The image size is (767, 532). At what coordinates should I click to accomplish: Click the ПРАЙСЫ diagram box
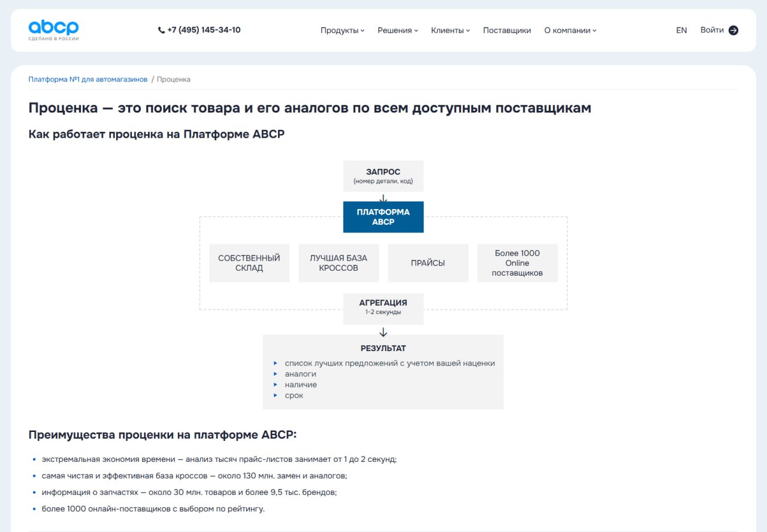[x=428, y=263]
